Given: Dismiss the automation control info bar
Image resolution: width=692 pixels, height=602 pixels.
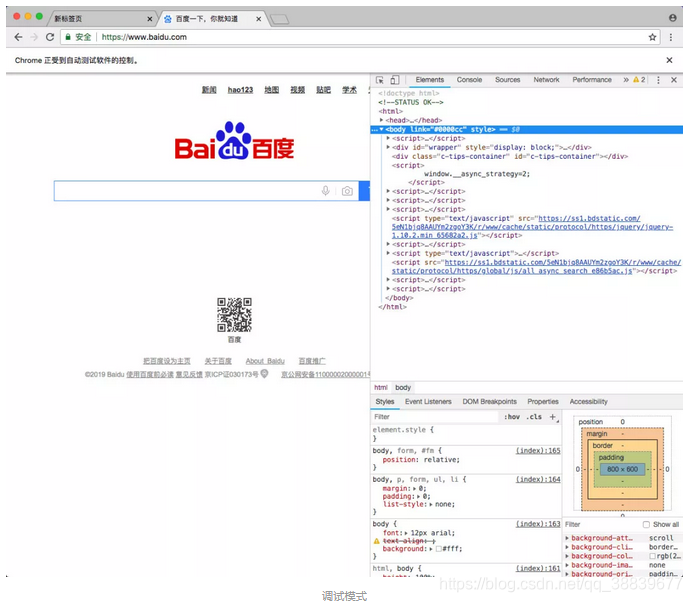Looking at the screenshot, I should 669,60.
